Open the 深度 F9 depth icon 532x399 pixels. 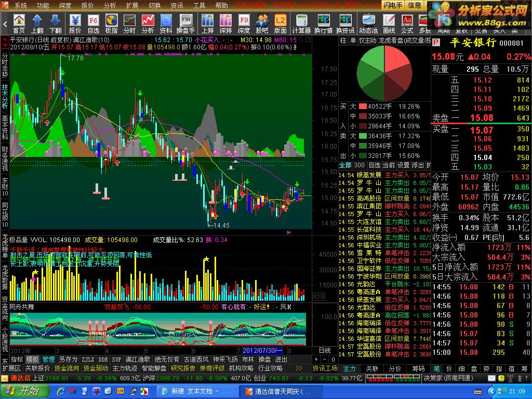pos(244,24)
